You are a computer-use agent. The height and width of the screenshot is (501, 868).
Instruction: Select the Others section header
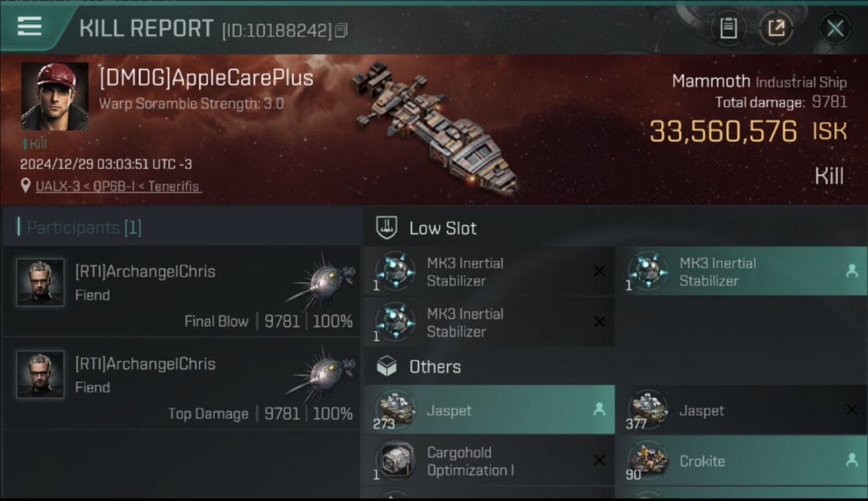[x=435, y=367]
